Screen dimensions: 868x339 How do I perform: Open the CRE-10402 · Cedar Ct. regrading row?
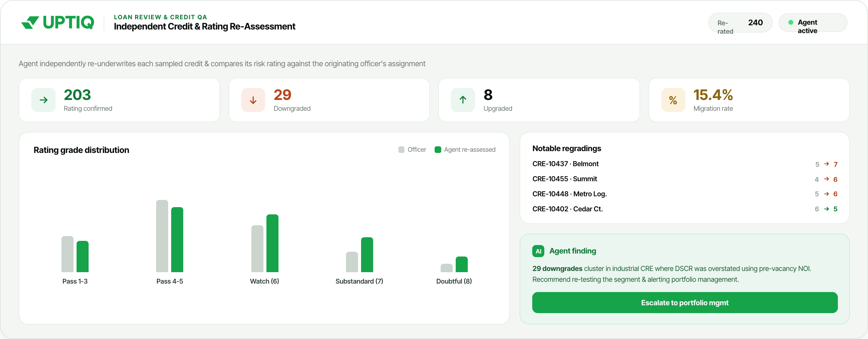(685, 209)
